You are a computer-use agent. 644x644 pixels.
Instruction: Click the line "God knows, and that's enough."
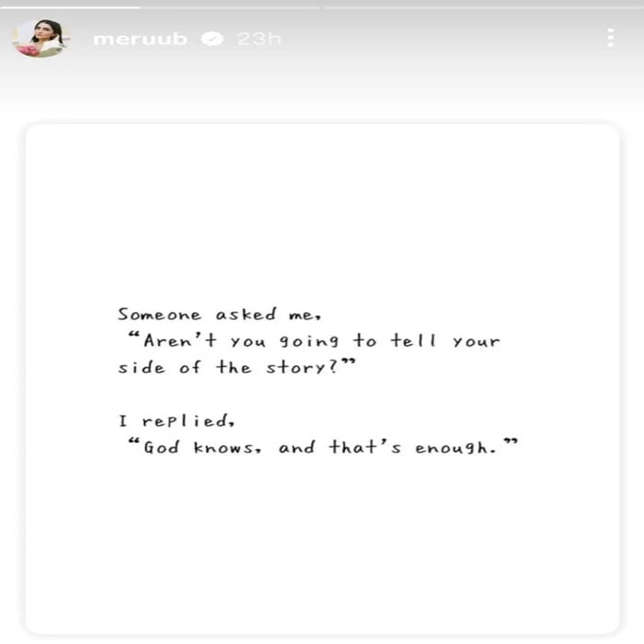[x=322, y=446]
